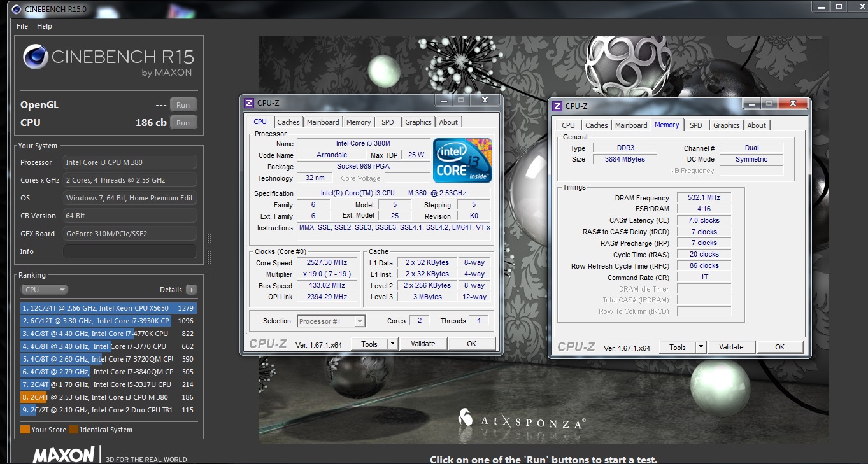This screenshot has width=868, height=464.
Task: Click OK button in left CPU-Z
Action: (471, 344)
